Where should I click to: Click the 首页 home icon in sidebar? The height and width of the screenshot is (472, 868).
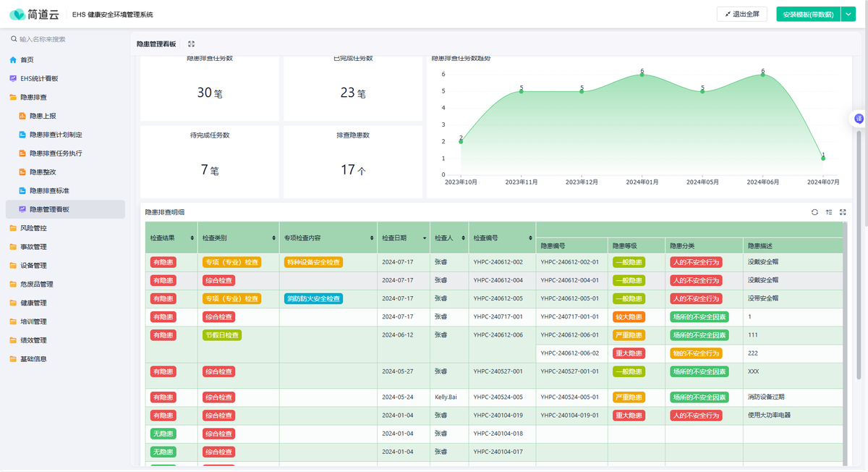[x=13, y=60]
